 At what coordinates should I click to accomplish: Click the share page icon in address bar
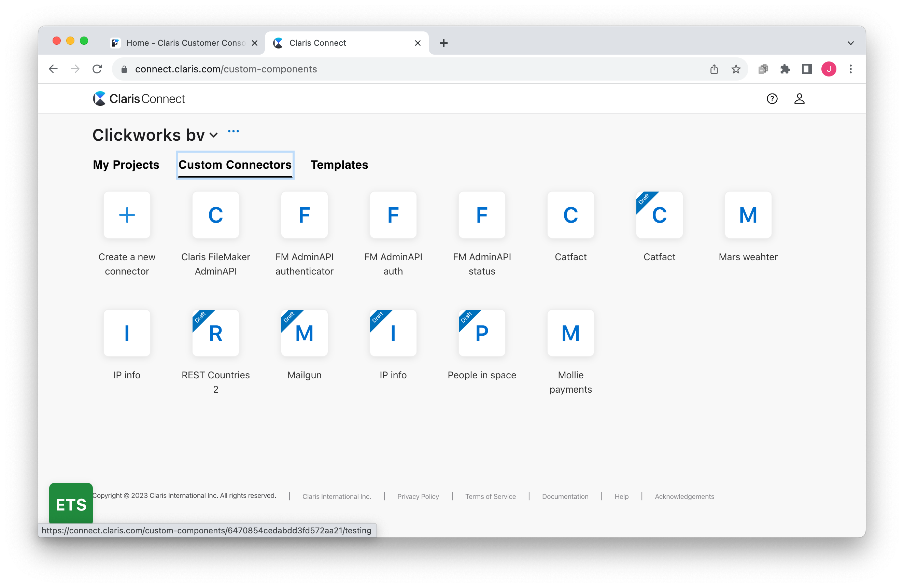point(714,69)
